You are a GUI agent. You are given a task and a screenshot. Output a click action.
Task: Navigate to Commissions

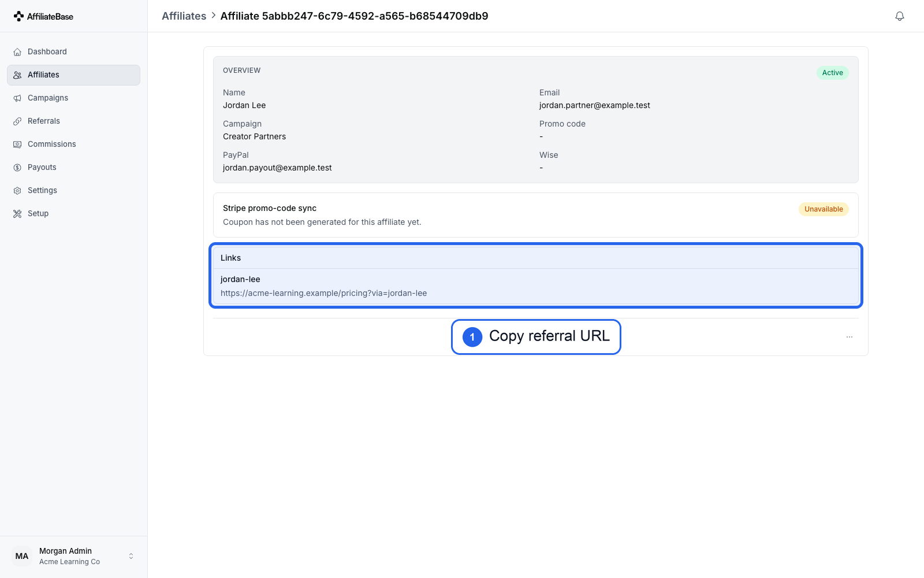pos(73,144)
